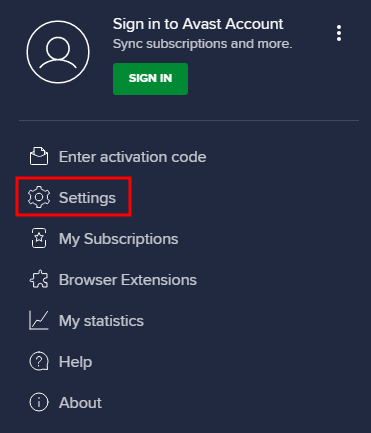
Task: Open My Subscriptions label
Action: pyautogui.click(x=119, y=239)
